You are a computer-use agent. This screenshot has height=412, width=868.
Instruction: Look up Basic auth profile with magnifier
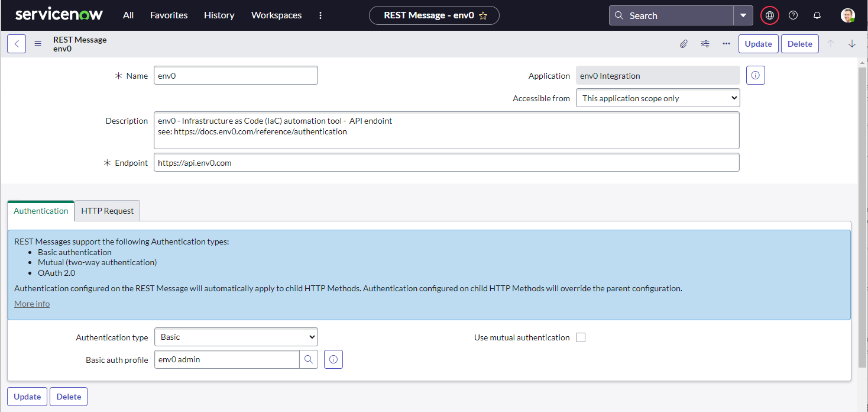coord(309,359)
